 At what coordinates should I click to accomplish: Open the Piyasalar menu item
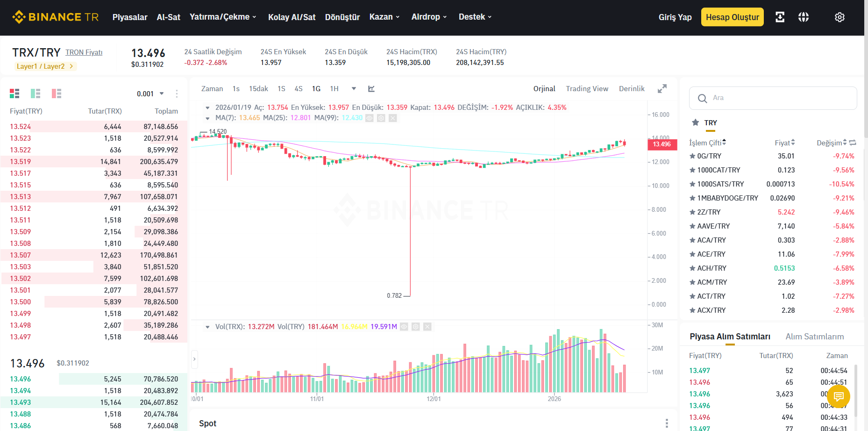pyautogui.click(x=130, y=17)
